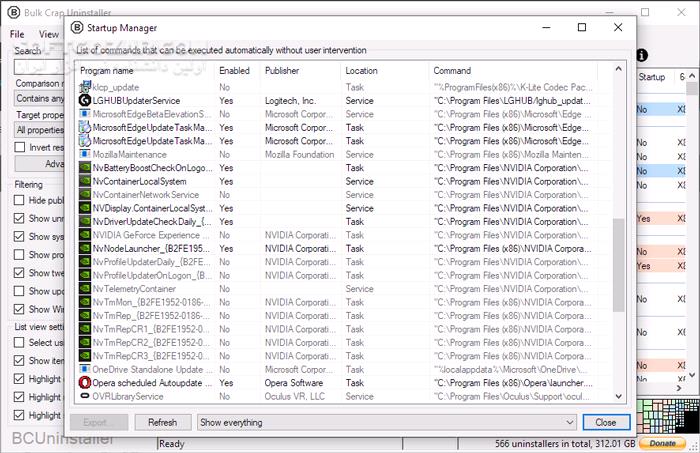Click the NVIDIA GeForce Experience icon
Screen dimensions: 700x453
[x=85, y=235]
